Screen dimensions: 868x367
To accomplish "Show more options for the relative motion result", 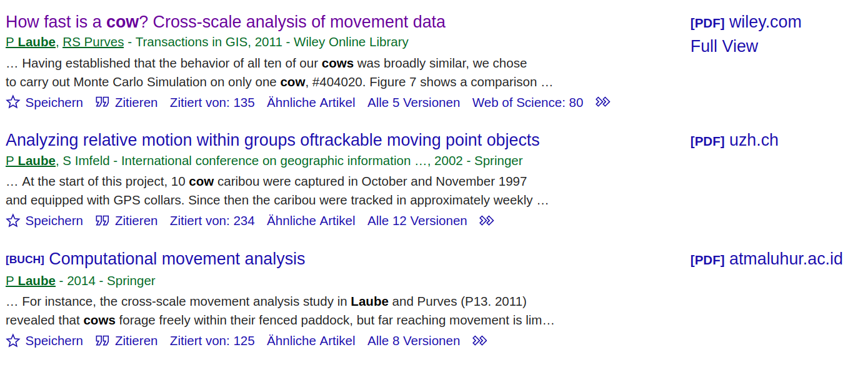I will click(486, 221).
